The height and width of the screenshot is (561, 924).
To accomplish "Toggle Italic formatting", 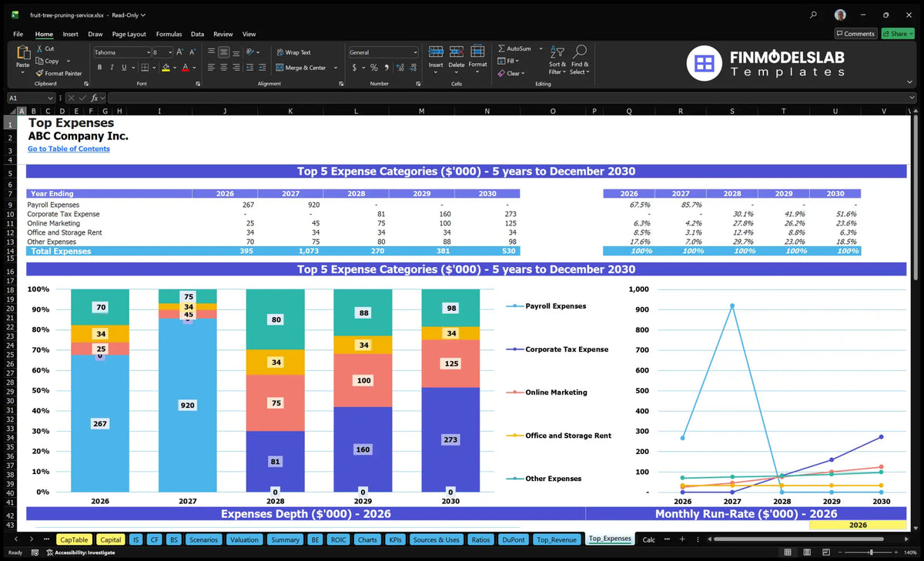I will pos(110,68).
